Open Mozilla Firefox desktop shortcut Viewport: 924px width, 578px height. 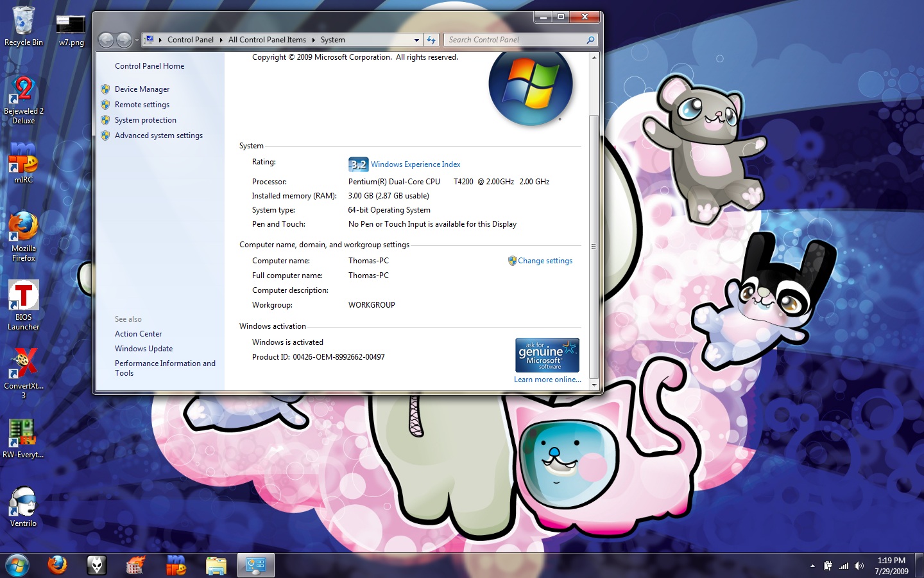pos(24,236)
